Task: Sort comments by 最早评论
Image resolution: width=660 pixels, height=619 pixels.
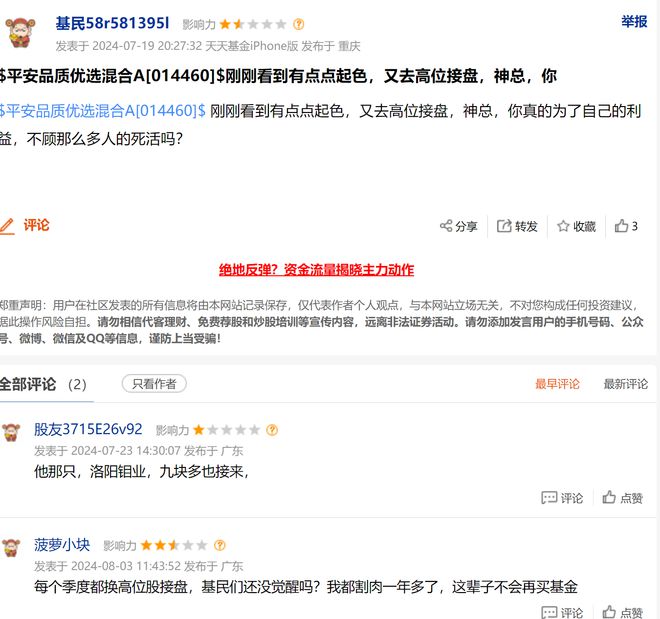Action: coord(557,384)
